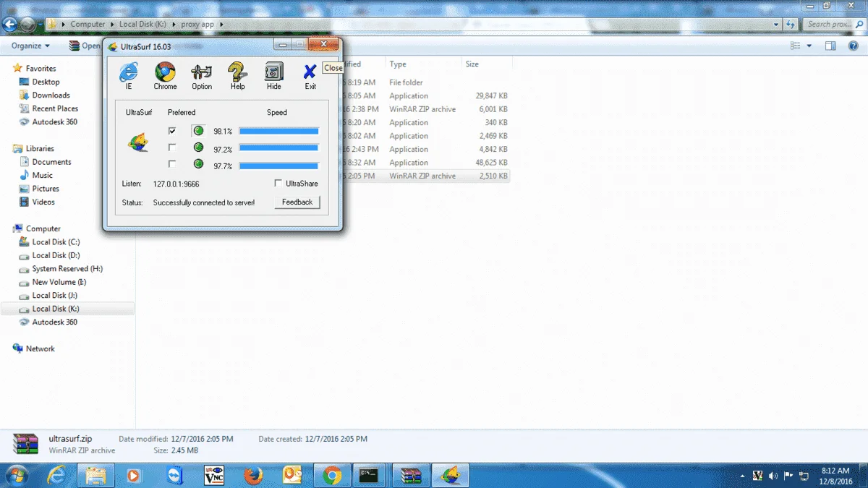Open the Organize dropdown menu in Explorer
Screen dimensions: 868x488
point(31,46)
